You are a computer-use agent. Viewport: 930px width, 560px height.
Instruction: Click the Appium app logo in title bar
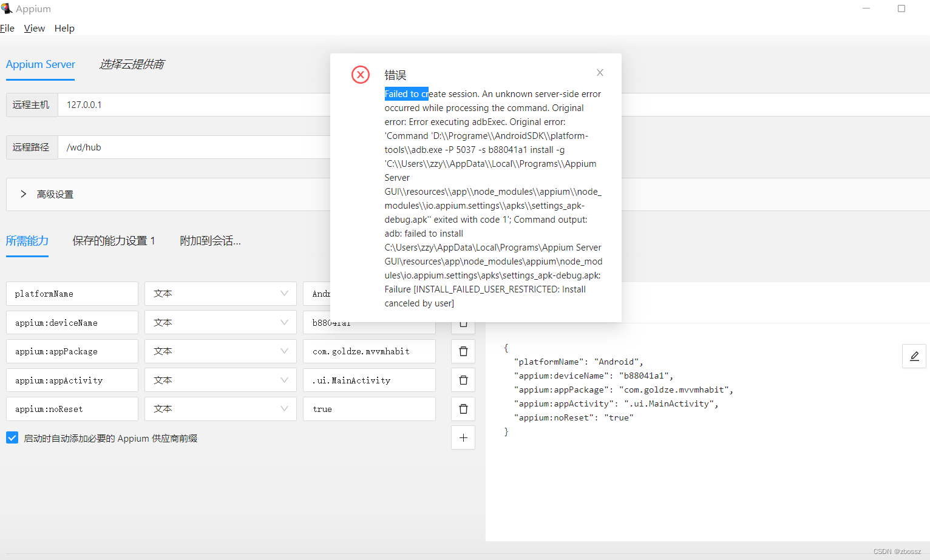tap(7, 8)
